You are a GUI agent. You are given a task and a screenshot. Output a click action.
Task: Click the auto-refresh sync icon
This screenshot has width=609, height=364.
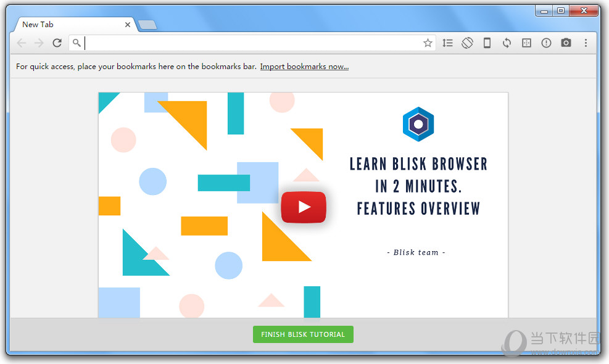pos(507,43)
